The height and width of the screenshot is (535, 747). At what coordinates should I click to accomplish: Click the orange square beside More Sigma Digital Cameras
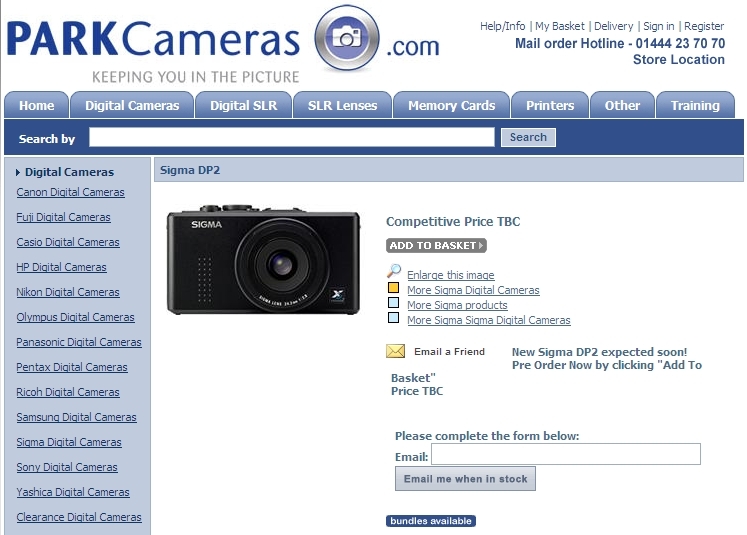(393, 288)
